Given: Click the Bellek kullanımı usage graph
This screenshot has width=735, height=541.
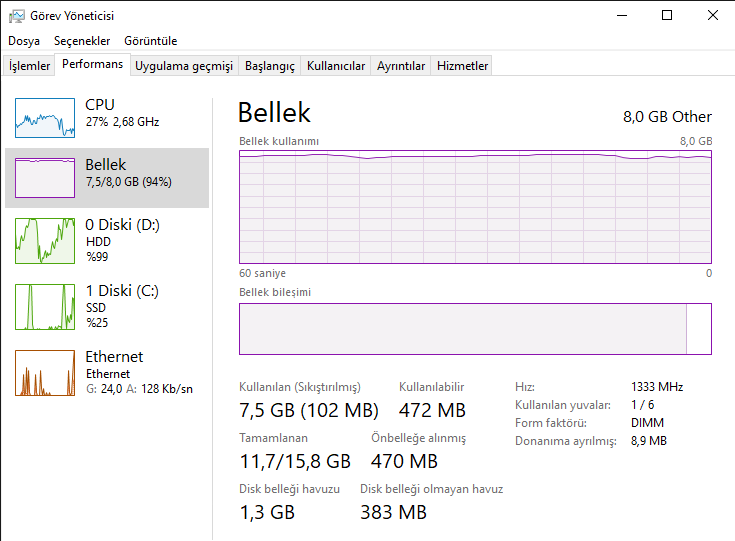Looking at the screenshot, I should 475,206.
